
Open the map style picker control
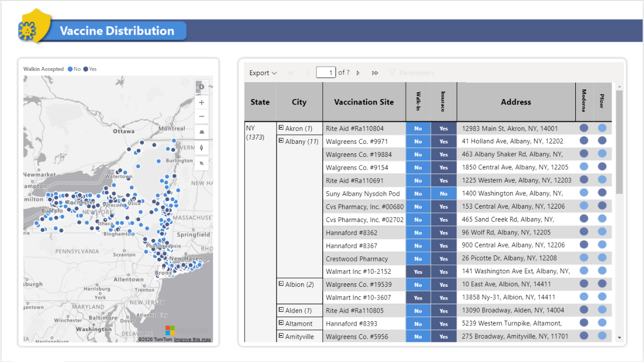(x=201, y=87)
